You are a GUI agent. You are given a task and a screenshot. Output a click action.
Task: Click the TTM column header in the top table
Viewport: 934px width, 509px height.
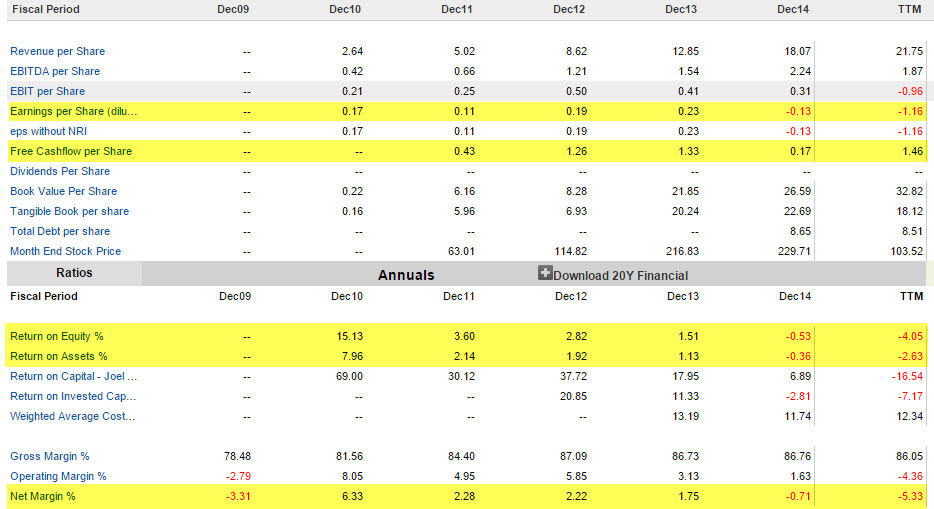tap(911, 9)
